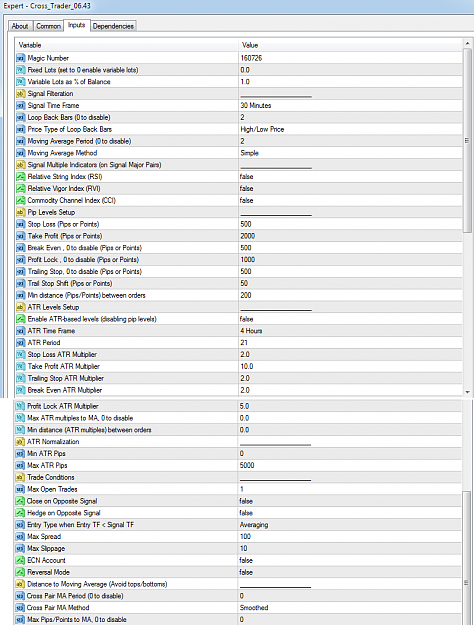Click the Relative String Index boolean icon
Screen dimensions: 474x625
tap(21, 177)
